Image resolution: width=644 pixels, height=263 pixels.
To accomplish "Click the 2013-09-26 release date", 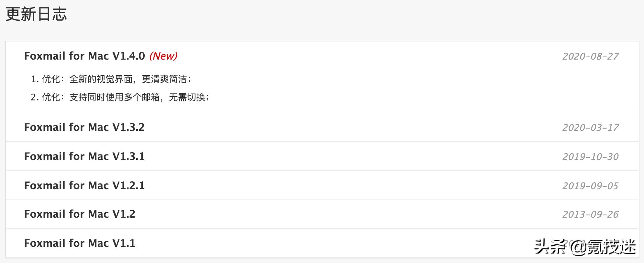I will click(x=590, y=214).
